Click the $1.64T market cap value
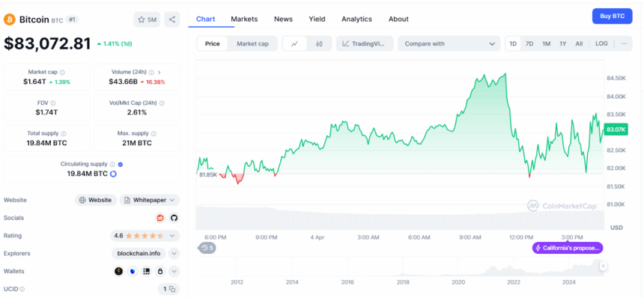 point(34,82)
